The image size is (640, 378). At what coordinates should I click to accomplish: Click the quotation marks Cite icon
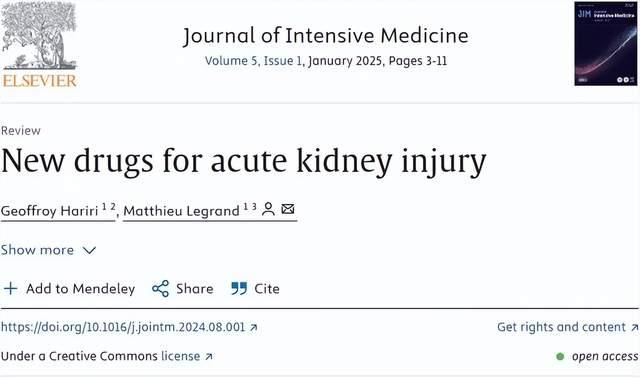coord(239,289)
